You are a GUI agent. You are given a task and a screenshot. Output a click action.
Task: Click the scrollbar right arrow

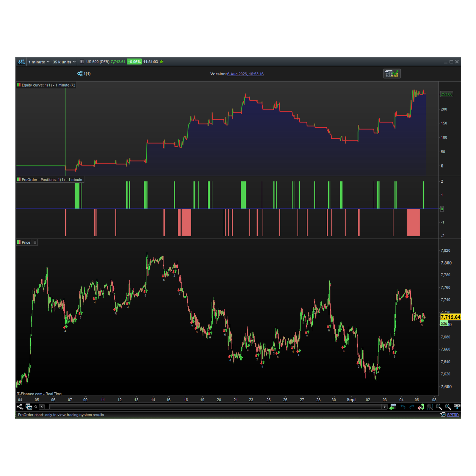385,407
